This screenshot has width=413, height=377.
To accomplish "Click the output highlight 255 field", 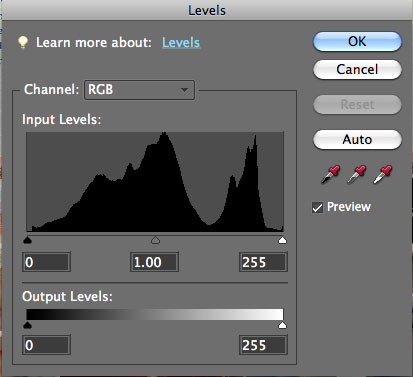I will [x=263, y=345].
